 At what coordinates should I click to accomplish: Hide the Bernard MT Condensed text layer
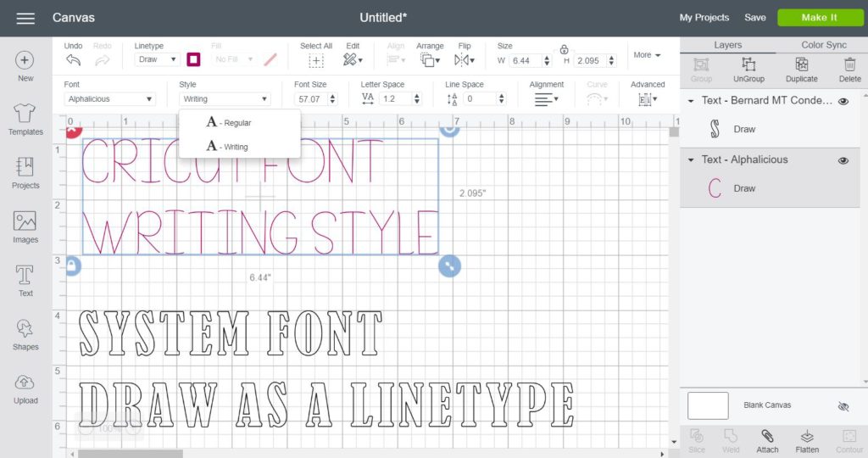tap(843, 101)
